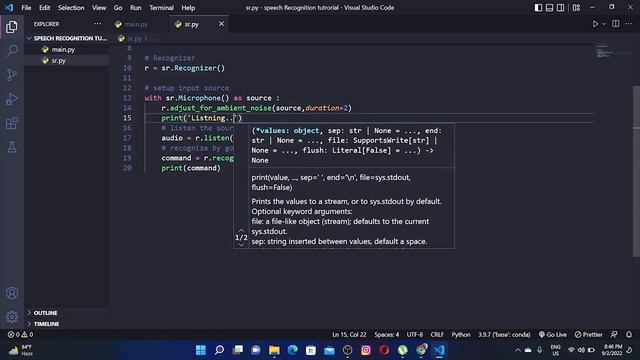The width and height of the screenshot is (640, 360).
Task: Open File Explorer from taskbar
Action: (274, 350)
